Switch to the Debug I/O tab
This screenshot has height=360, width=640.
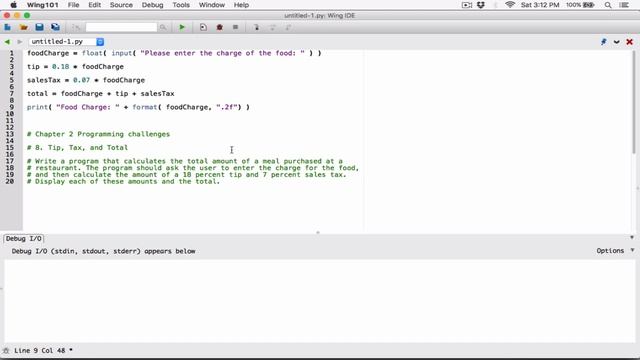click(x=24, y=238)
